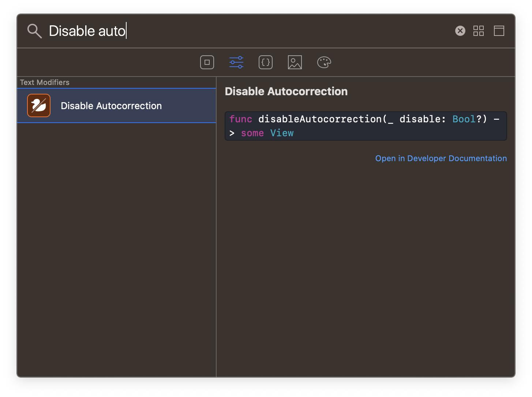Viewport: 532px width, 397px height.
Task: Click the Text Modifiers section header
Action: click(x=45, y=82)
